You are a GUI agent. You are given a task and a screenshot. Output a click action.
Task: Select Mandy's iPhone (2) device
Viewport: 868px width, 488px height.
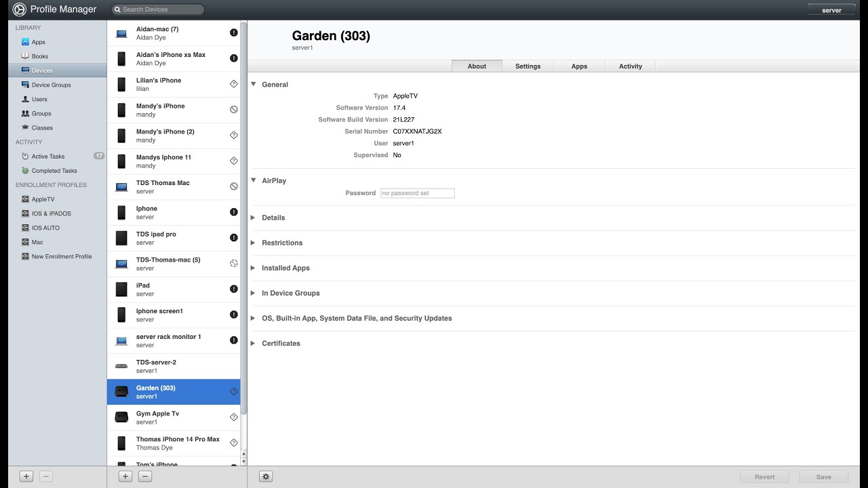coord(174,136)
